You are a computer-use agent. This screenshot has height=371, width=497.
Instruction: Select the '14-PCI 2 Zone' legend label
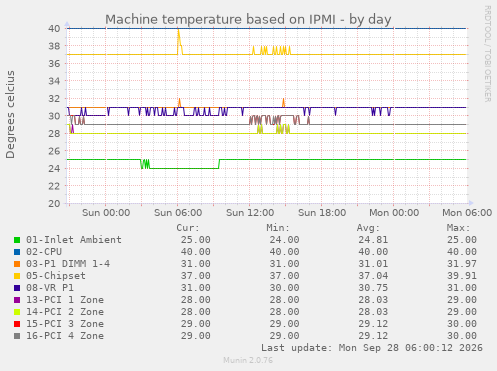65,312
